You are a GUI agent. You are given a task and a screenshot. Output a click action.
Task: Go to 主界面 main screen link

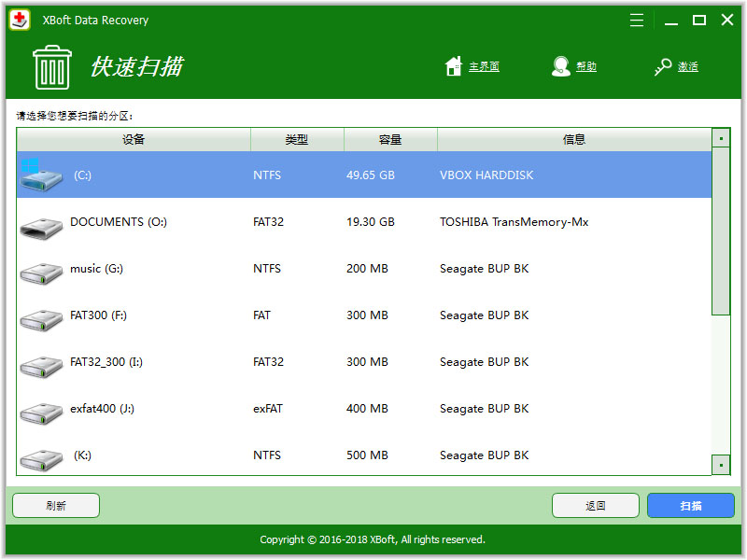tap(484, 66)
